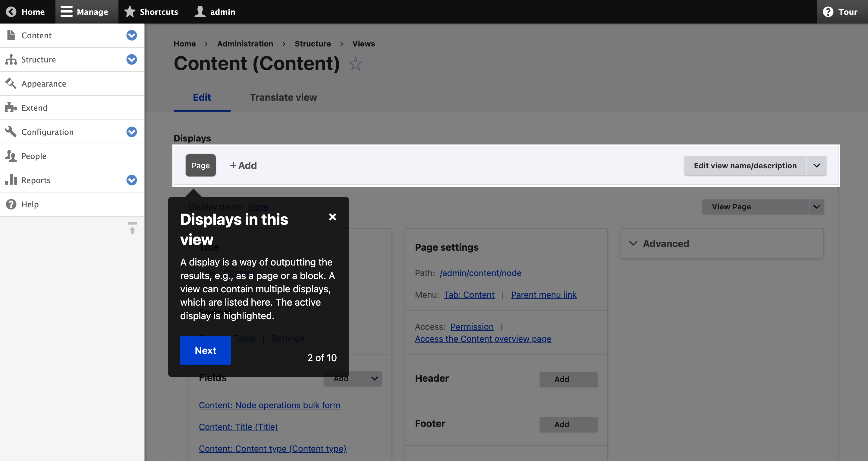This screenshot has height=461, width=868.
Task: Click Content: Content type field link
Action: tap(272, 449)
